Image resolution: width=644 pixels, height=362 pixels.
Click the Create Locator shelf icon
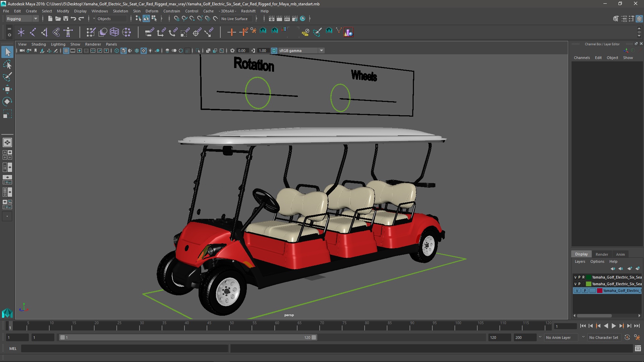(21, 32)
